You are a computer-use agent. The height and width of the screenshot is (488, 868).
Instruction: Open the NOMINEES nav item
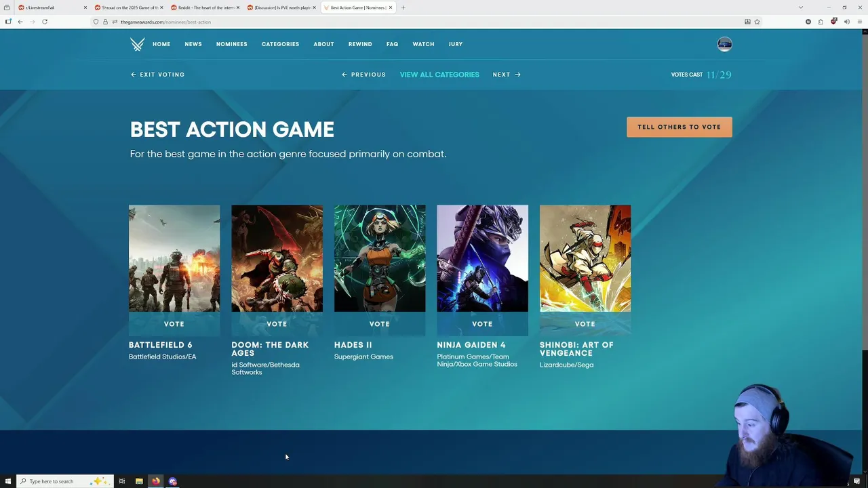pyautogui.click(x=232, y=44)
